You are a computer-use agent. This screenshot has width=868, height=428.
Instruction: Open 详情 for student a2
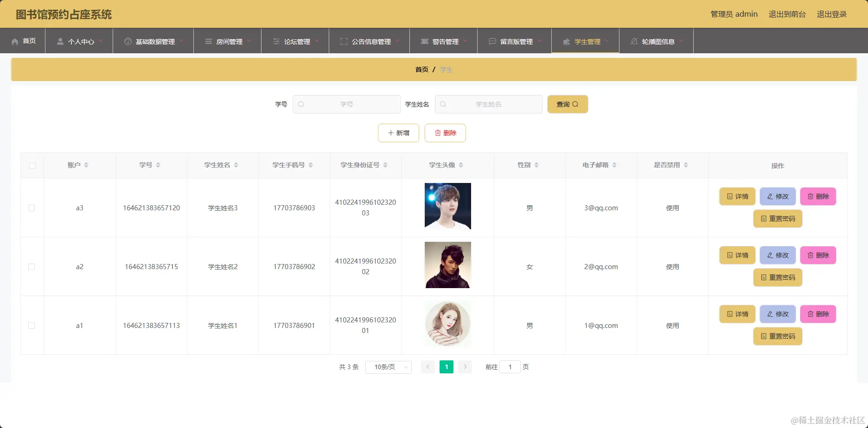[x=737, y=255]
